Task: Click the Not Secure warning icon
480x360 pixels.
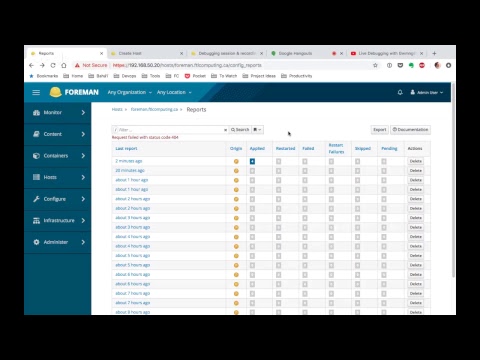Action: 77,65
